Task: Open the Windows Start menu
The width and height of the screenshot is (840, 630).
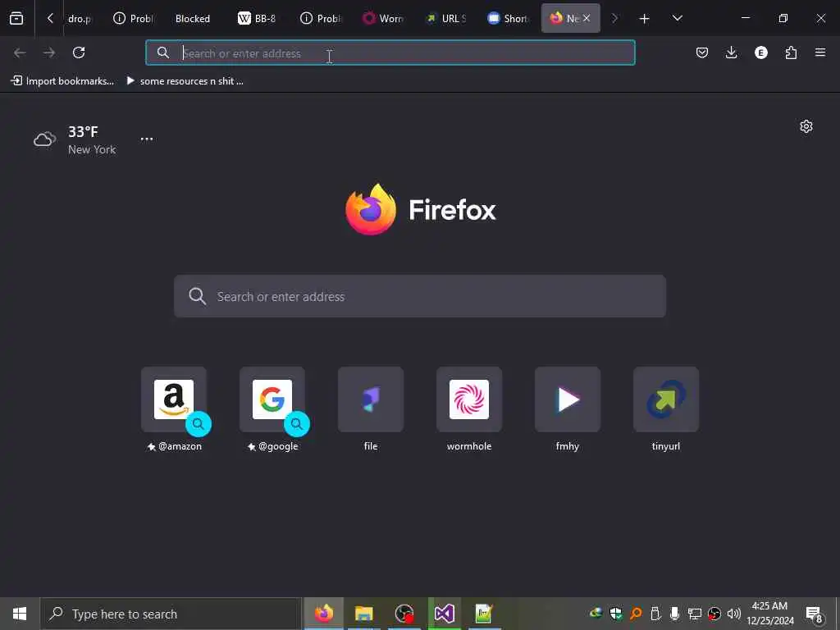Action: [20, 614]
